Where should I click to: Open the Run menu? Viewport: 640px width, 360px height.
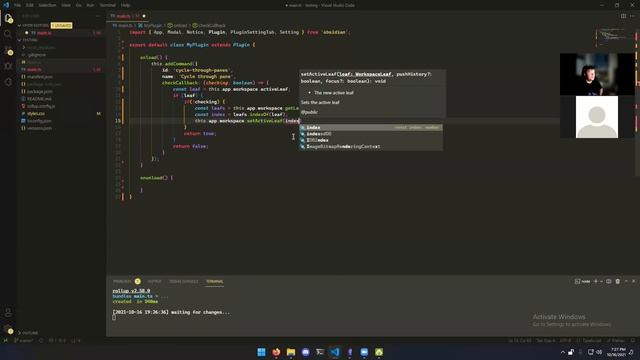[x=91, y=5]
